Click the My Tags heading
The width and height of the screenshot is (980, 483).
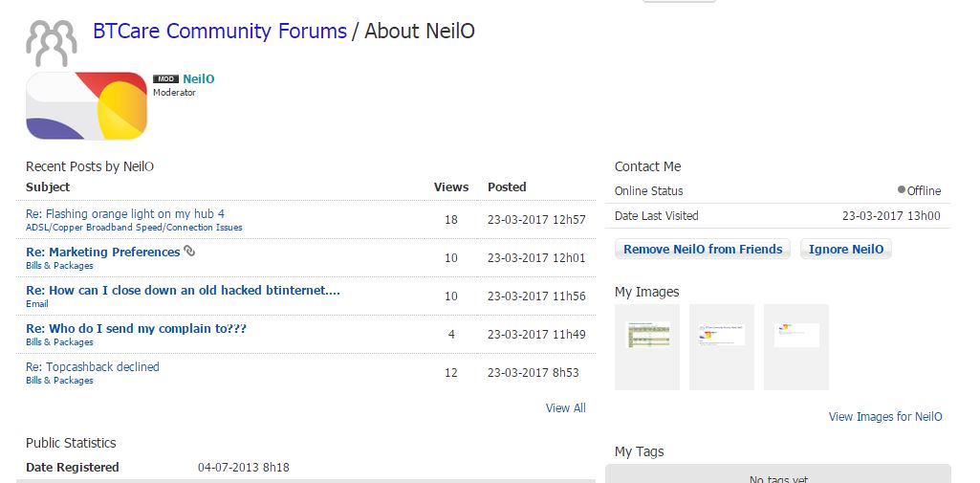click(x=639, y=451)
